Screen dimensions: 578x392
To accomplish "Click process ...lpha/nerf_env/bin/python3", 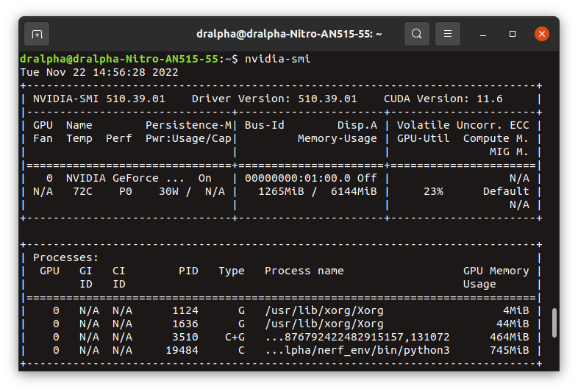I will pyautogui.click(x=357, y=351).
